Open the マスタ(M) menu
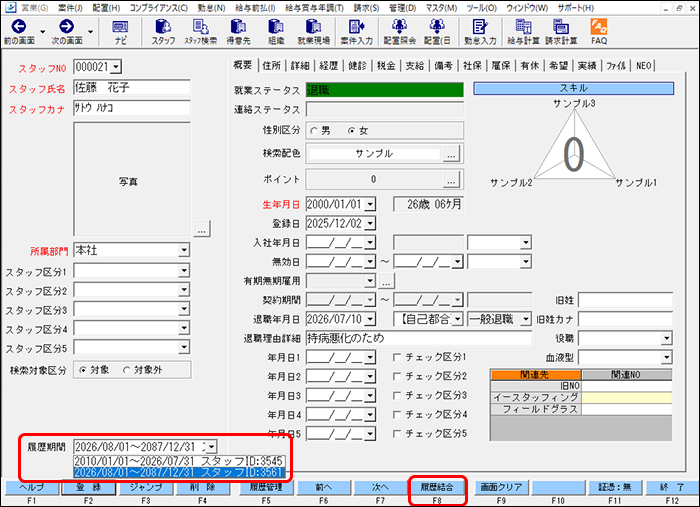This screenshot has height=507, width=700. pyautogui.click(x=441, y=8)
